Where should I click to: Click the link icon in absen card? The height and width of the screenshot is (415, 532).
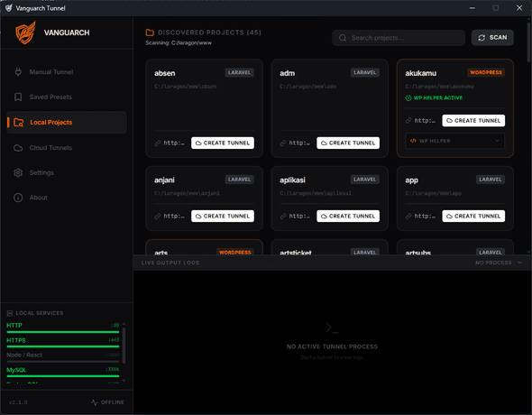158,143
